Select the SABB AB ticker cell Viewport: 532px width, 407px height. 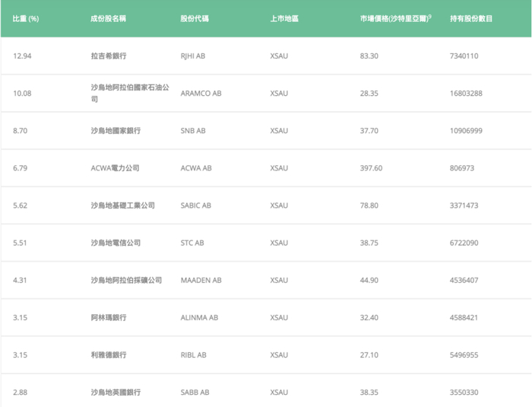point(195,393)
